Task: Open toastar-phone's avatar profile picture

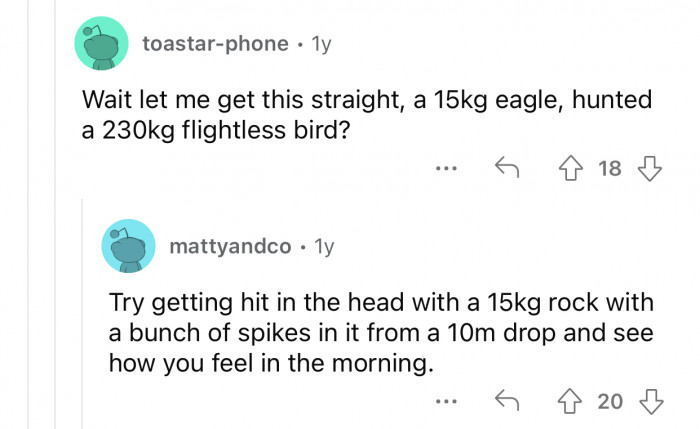Action: coord(102,44)
